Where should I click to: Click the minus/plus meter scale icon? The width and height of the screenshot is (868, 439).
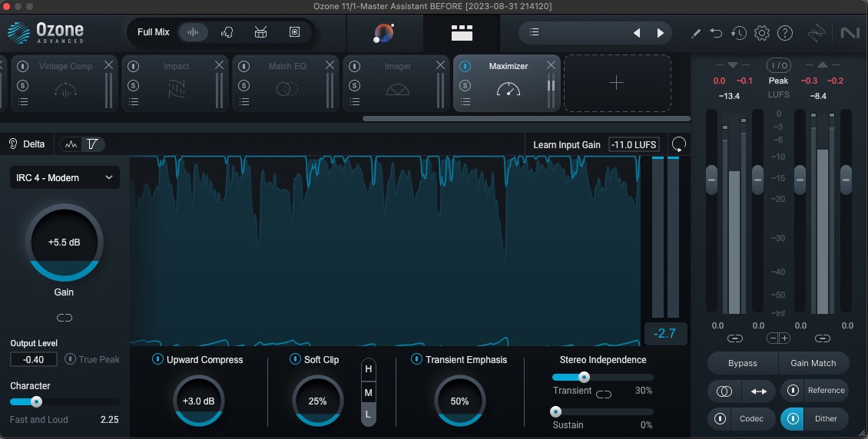(x=779, y=338)
